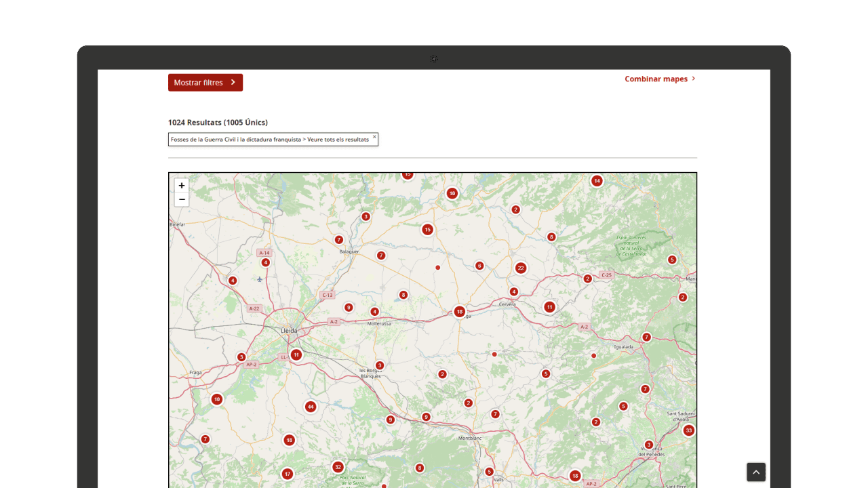Select the 4 cluster near Mollerussa
This screenshot has height=488, width=868.
pyautogui.click(x=374, y=312)
